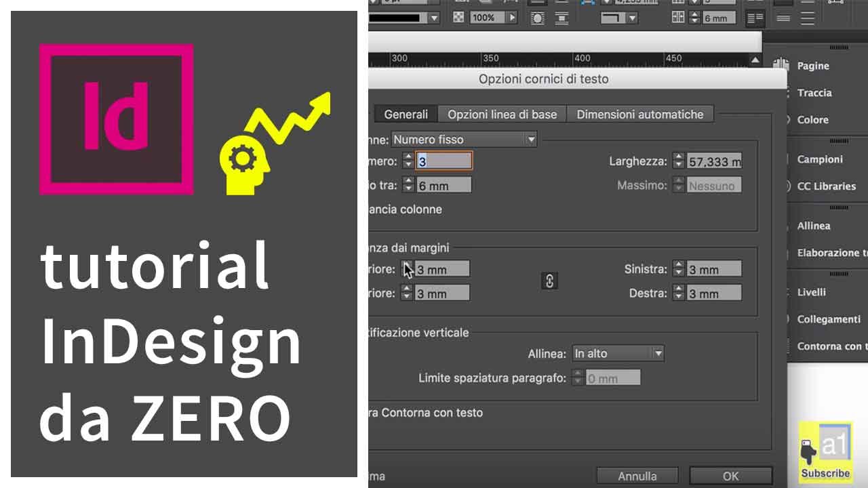Image resolution: width=868 pixels, height=488 pixels.
Task: Click the Destra margin field
Action: [x=714, y=293]
